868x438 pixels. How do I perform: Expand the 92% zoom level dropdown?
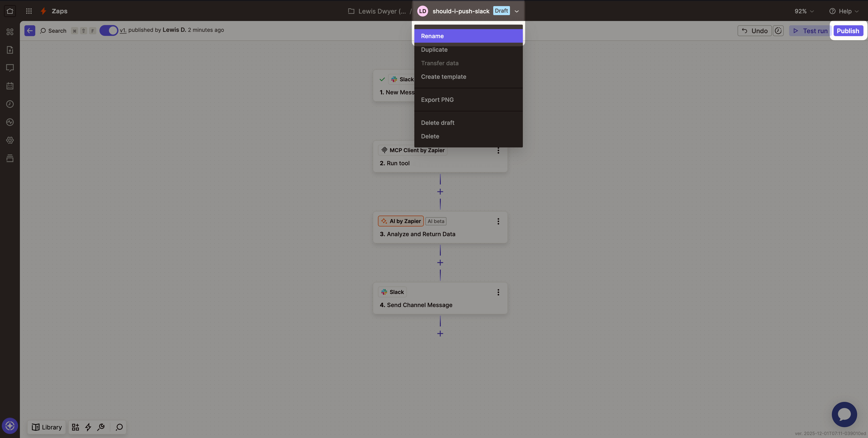pos(804,11)
